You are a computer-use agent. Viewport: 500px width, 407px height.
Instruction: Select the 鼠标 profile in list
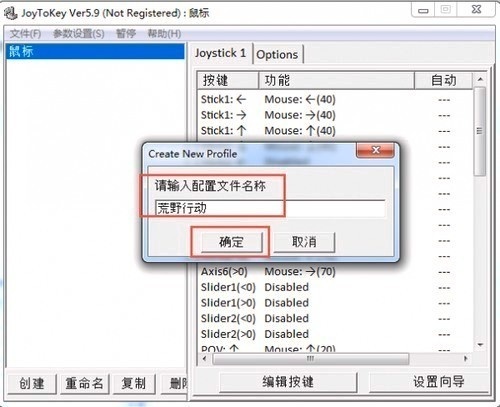(x=95, y=51)
